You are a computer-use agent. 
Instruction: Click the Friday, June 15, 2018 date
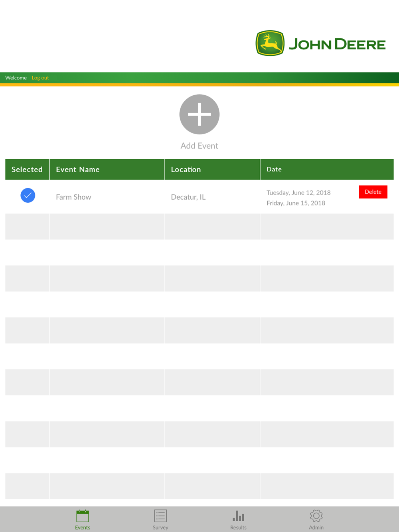(x=296, y=203)
